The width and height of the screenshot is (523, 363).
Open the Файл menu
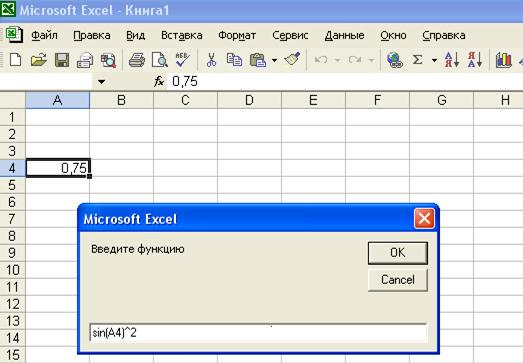tap(44, 35)
